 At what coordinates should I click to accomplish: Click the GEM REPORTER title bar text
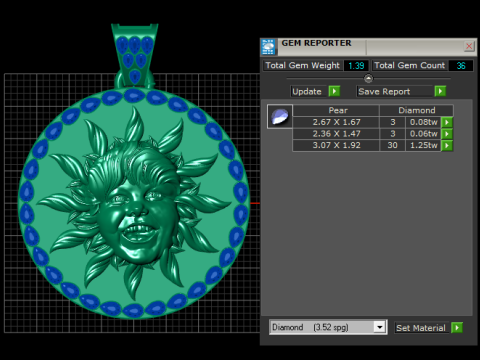(x=316, y=43)
